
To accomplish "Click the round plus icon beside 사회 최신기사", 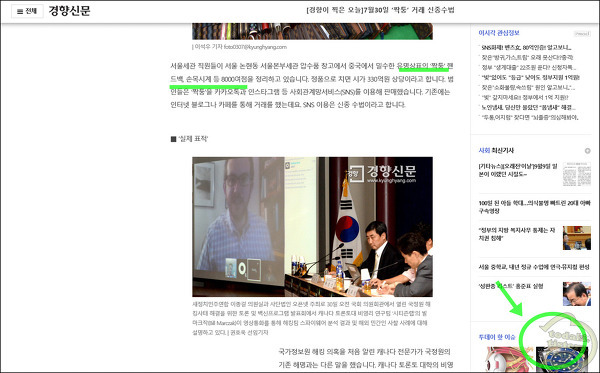I will [x=587, y=151].
